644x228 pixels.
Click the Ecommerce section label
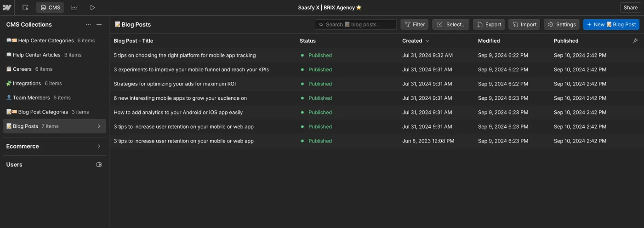click(23, 146)
